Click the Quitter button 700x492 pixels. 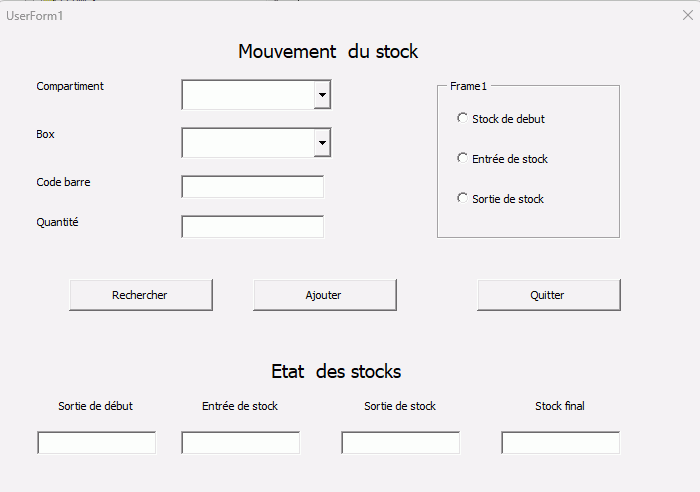(548, 295)
